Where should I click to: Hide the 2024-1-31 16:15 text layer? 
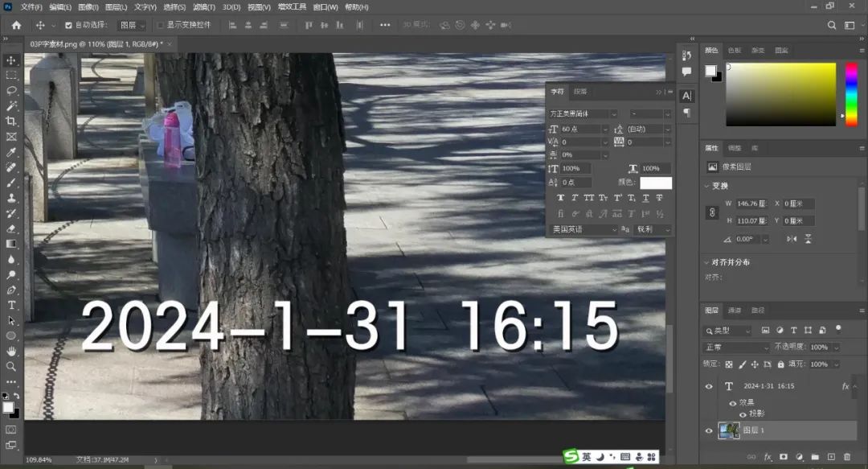(709, 386)
